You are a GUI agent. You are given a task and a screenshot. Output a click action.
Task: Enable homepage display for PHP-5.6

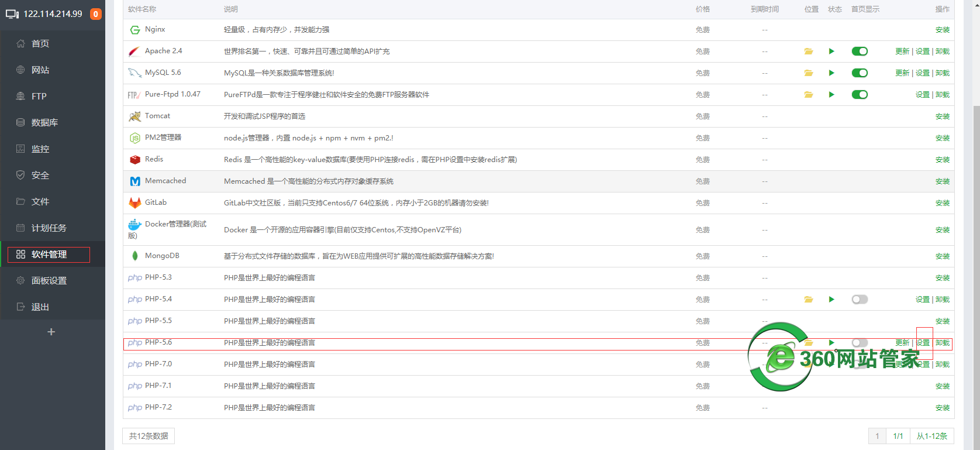click(x=860, y=343)
